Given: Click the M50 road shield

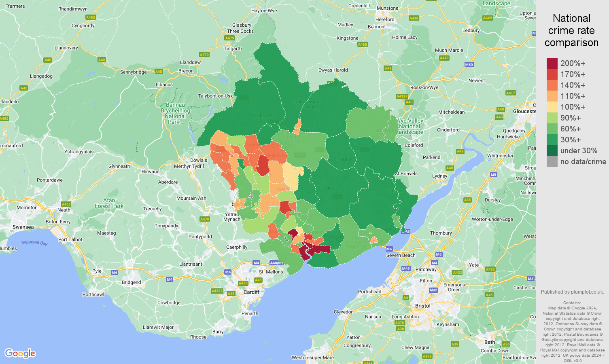Looking at the screenshot, I should [469, 65].
